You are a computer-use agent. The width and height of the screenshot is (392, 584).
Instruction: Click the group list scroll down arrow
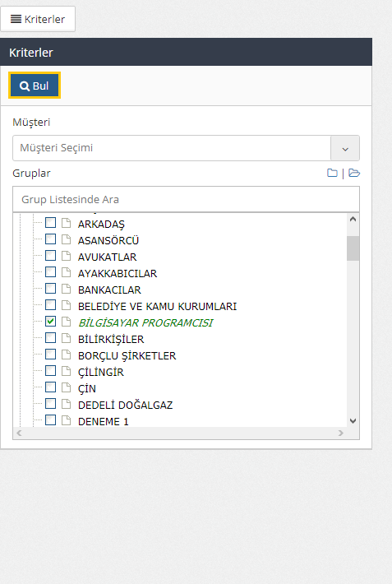pos(353,421)
